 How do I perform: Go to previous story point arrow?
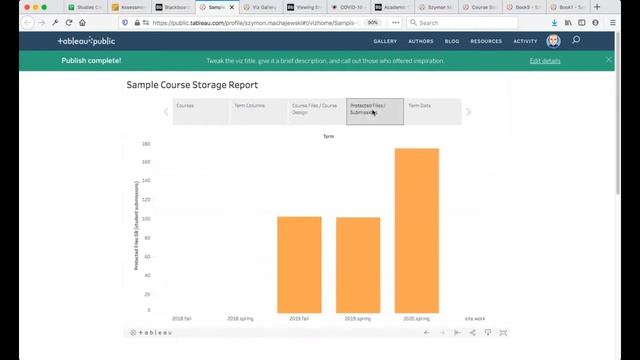pyautogui.click(x=166, y=112)
